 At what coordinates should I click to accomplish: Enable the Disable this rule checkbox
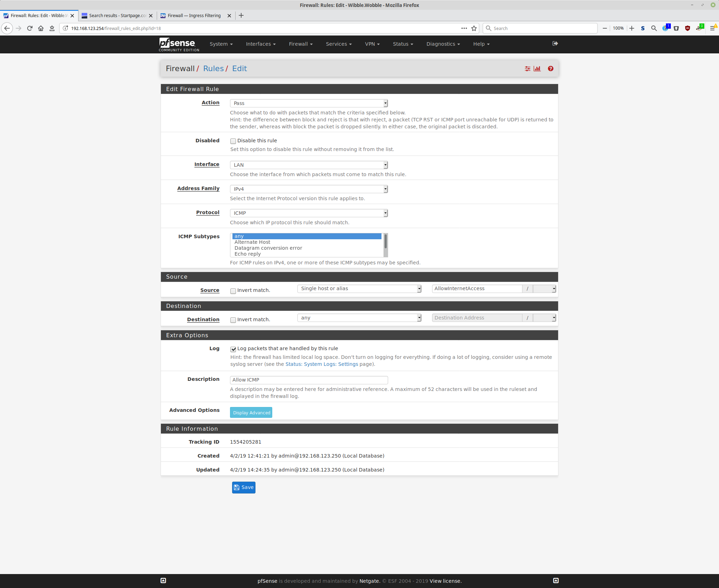[x=233, y=141]
